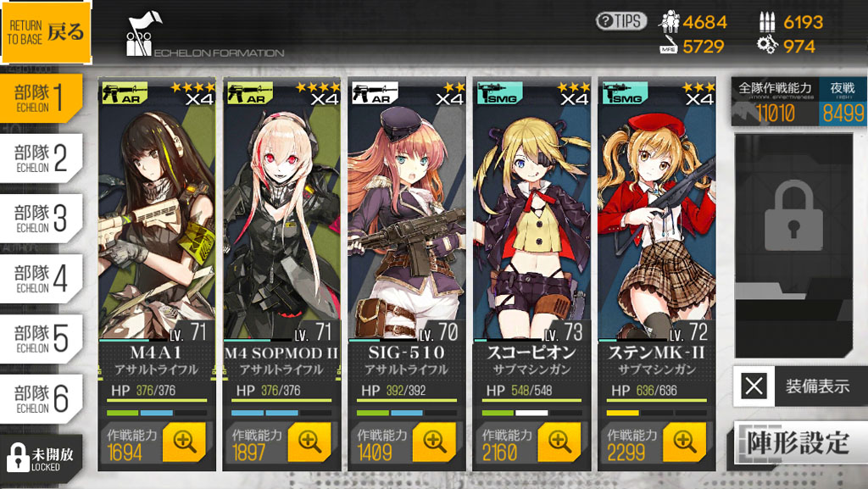Select the Echelon 5 tab
The image size is (868, 489).
(42, 338)
